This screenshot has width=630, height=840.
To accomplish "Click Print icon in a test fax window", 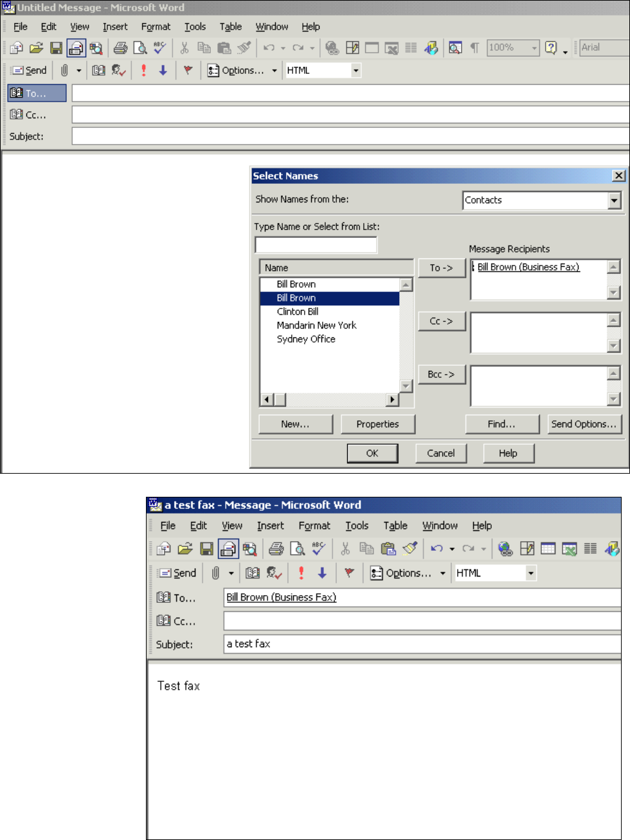I will pyautogui.click(x=276, y=548).
